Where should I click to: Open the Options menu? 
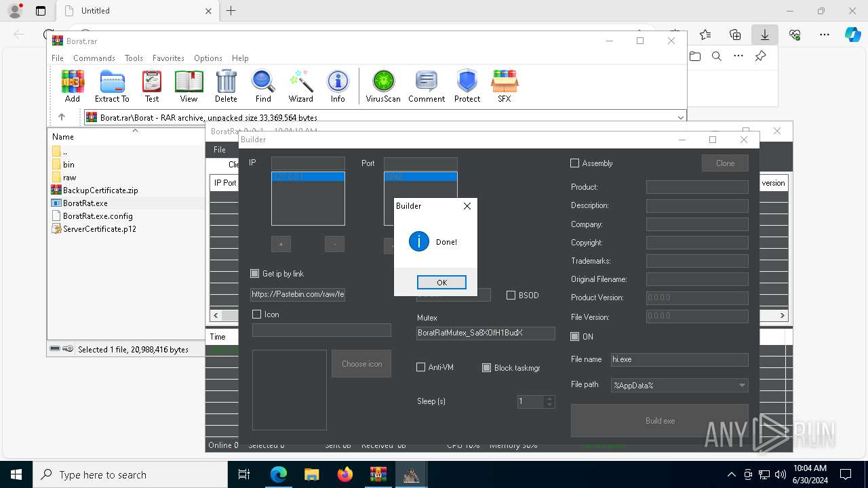point(208,58)
